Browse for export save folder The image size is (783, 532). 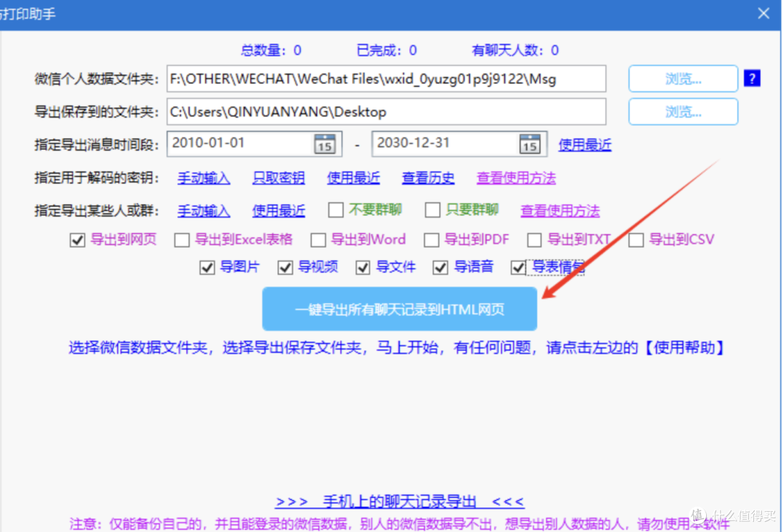[x=683, y=112]
